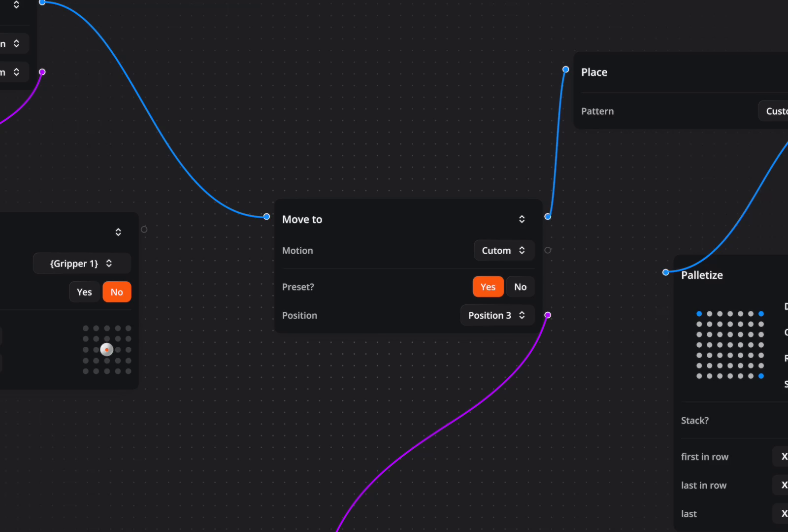This screenshot has height=532, width=788.
Task: Set the Preset? toggle to No
Action: 520,287
